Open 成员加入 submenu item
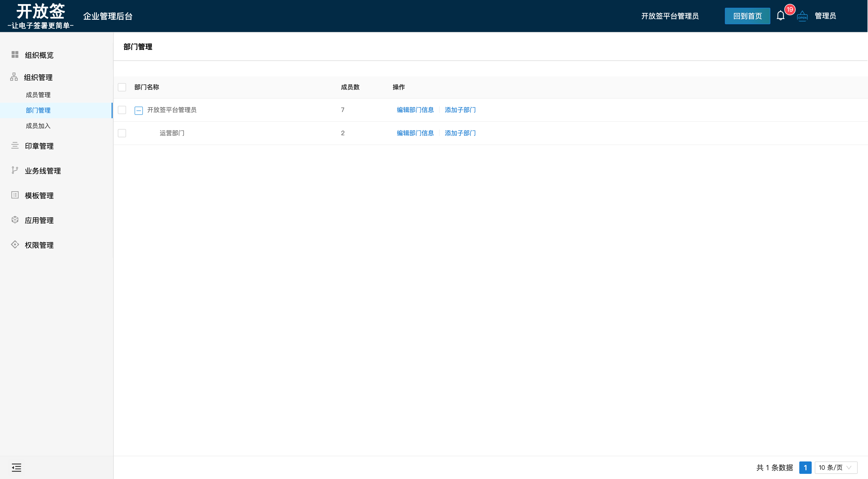 click(x=38, y=126)
